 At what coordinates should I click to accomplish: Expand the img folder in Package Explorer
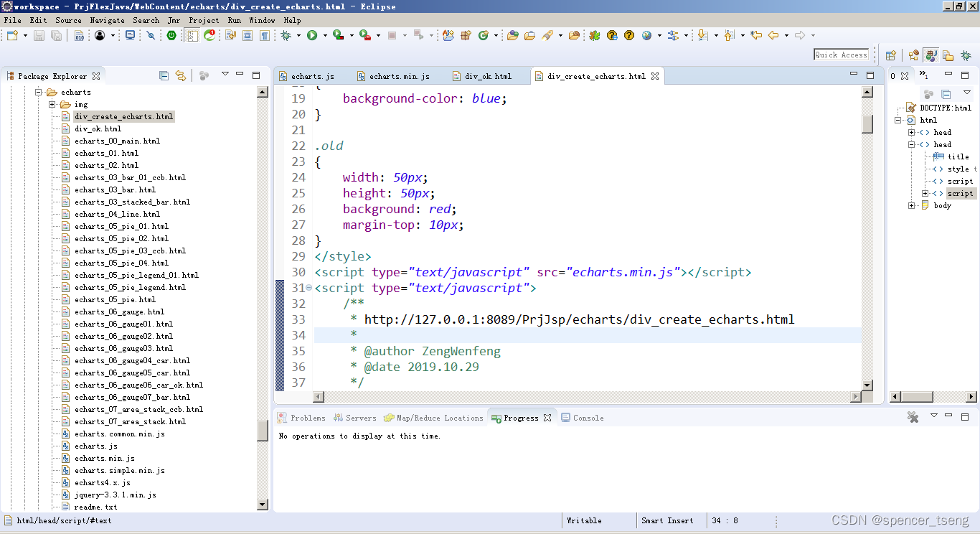point(51,104)
